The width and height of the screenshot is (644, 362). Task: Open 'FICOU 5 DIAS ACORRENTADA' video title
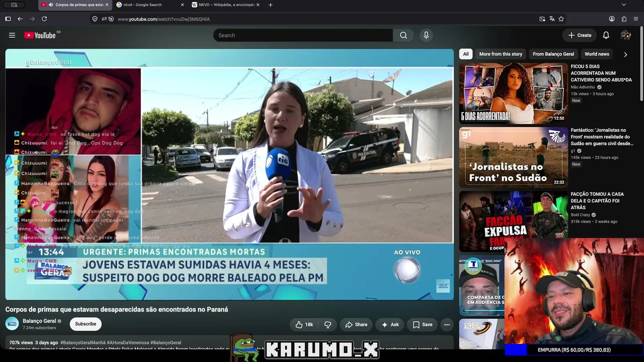(601, 73)
